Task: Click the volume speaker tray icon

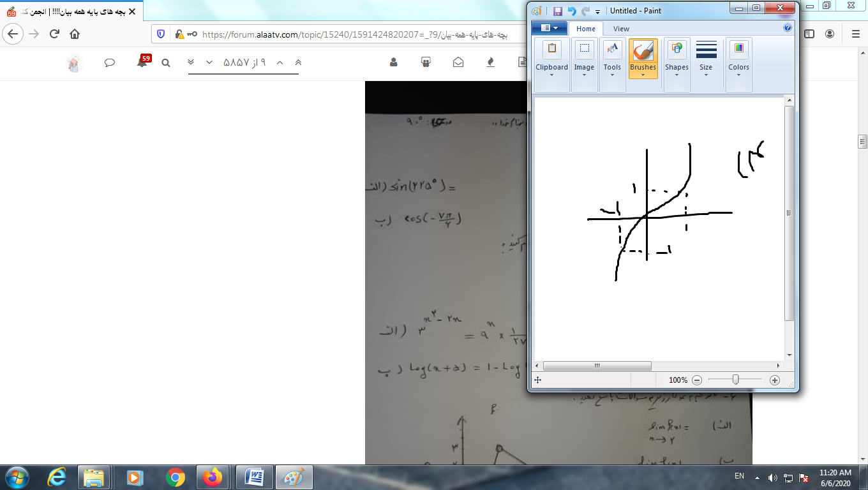Action: [773, 477]
